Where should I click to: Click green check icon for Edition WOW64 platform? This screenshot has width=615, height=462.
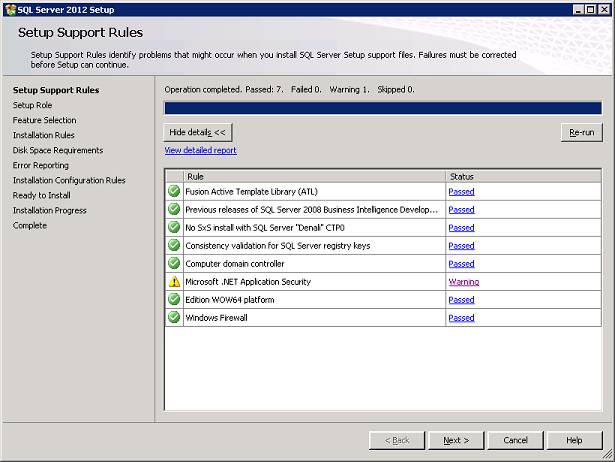(x=174, y=299)
